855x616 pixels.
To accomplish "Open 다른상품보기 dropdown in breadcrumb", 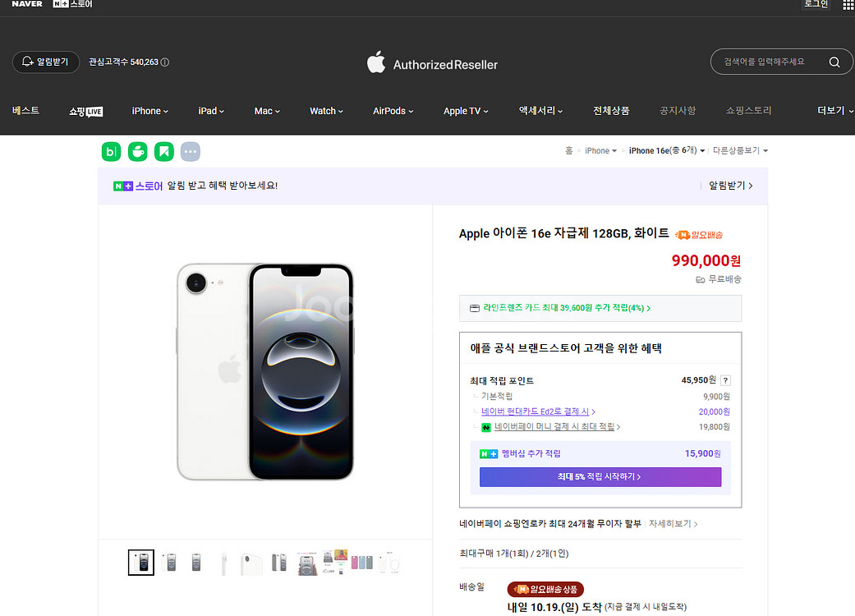I will click(740, 151).
